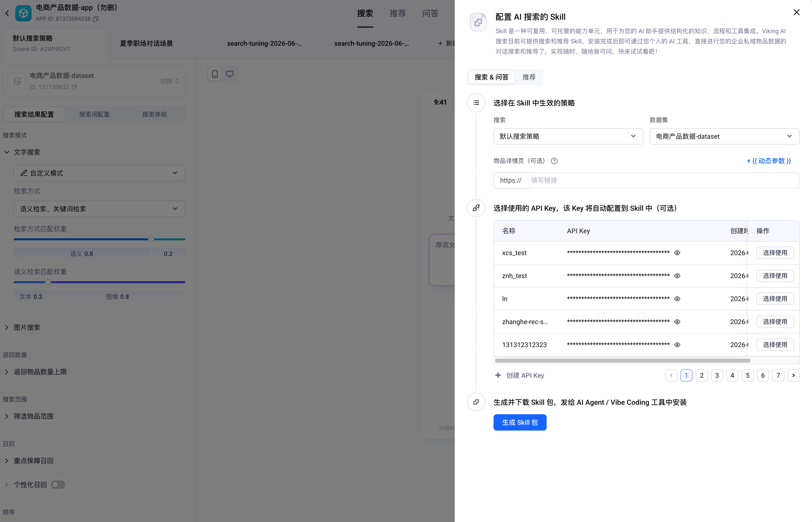Go to previous page of API keys
The width and height of the screenshot is (812, 522).
tap(671, 375)
